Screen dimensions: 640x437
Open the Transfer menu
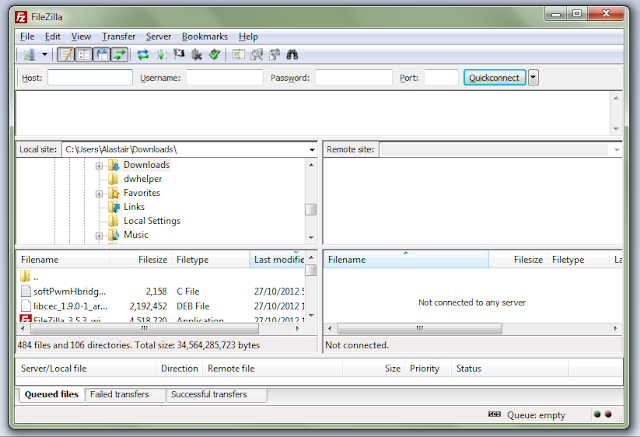coord(118,37)
